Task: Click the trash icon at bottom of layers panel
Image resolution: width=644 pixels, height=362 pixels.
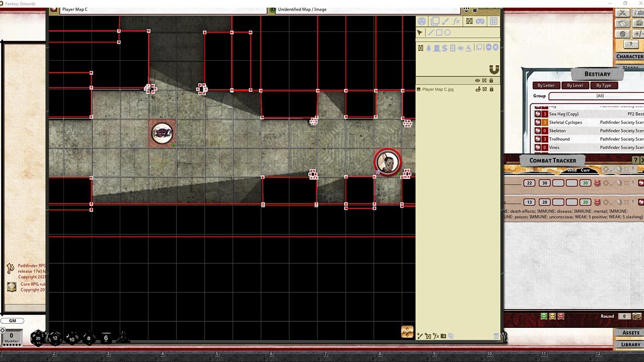Action: click(496, 335)
